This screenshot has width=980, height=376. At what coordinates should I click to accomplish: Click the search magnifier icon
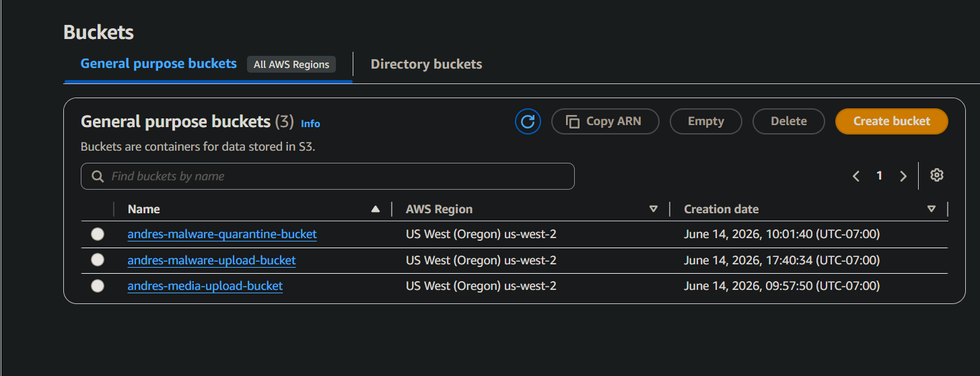pyautogui.click(x=98, y=177)
